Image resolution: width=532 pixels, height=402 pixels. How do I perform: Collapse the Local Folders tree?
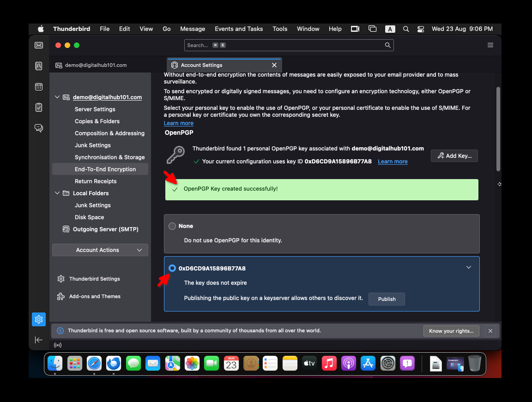pos(57,193)
